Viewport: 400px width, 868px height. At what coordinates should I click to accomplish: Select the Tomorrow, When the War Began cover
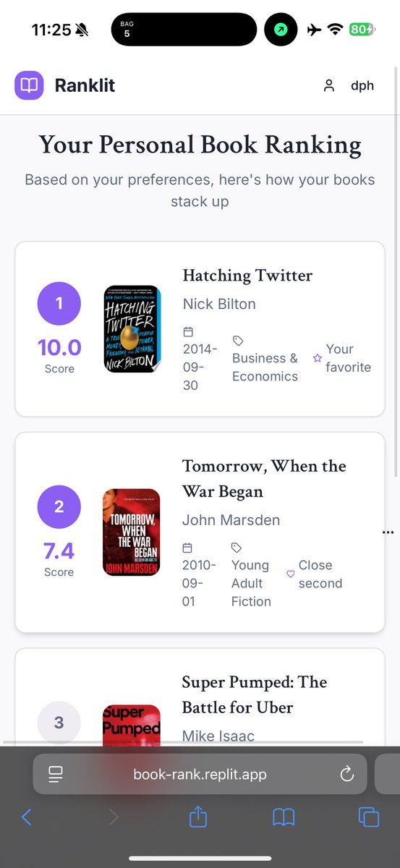[x=132, y=532]
